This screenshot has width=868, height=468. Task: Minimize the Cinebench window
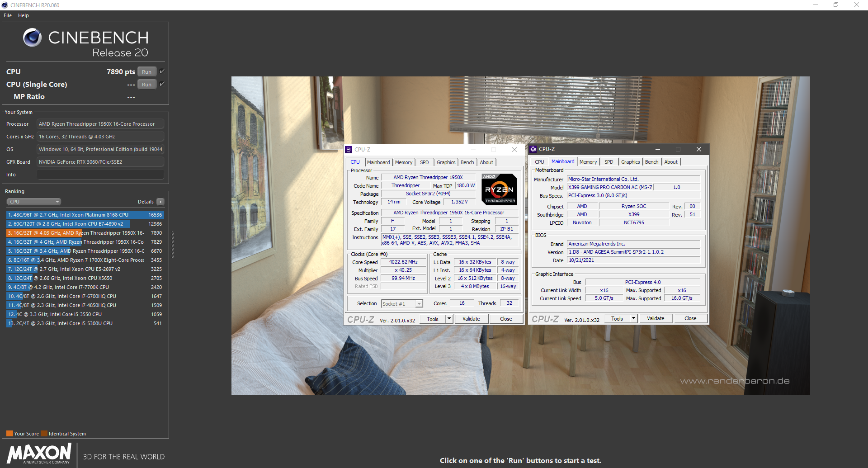point(816,5)
